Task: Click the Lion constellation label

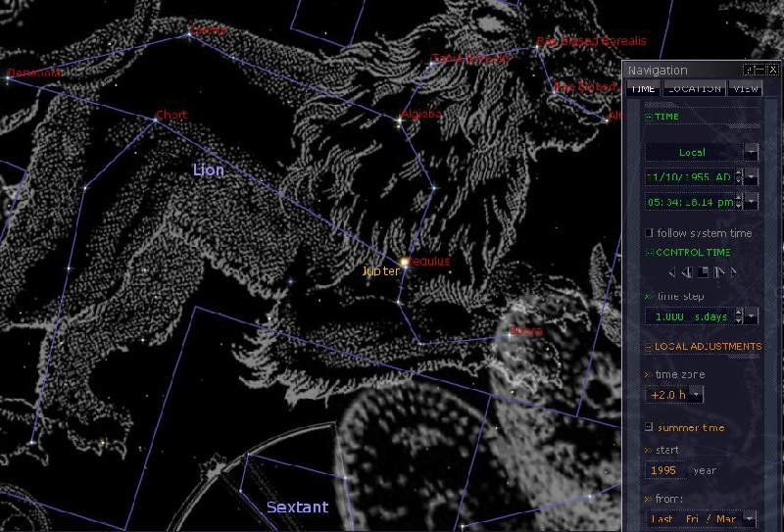Action: pyautogui.click(x=209, y=170)
